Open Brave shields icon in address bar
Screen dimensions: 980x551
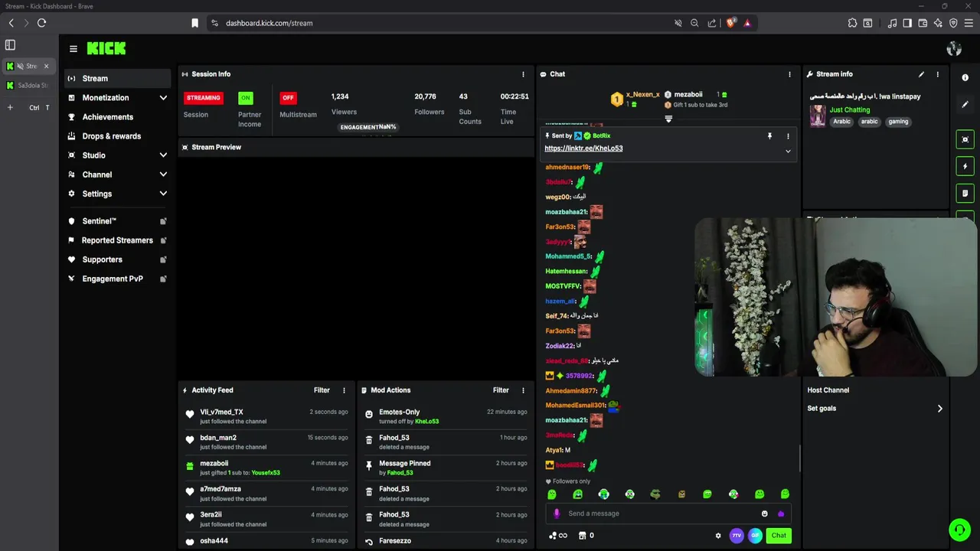731,23
